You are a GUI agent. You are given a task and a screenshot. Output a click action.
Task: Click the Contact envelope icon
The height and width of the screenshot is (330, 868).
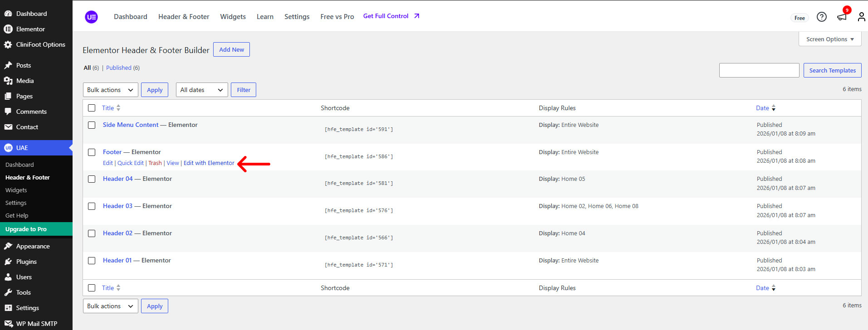[x=8, y=127]
